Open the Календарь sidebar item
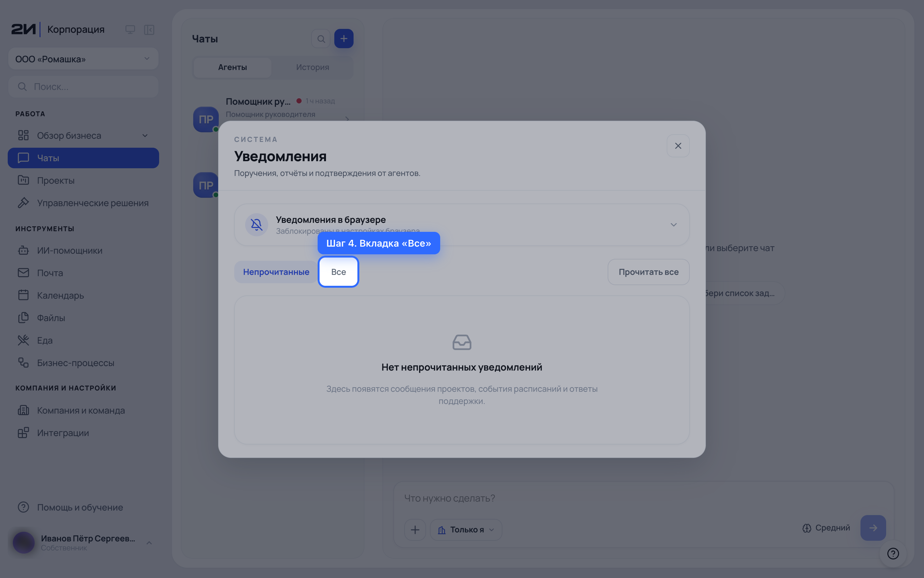 click(83, 295)
